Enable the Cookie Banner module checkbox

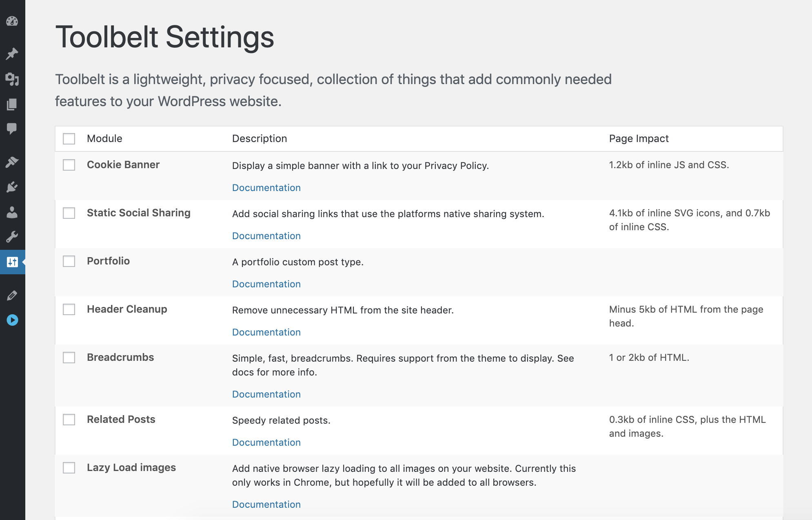(x=69, y=165)
